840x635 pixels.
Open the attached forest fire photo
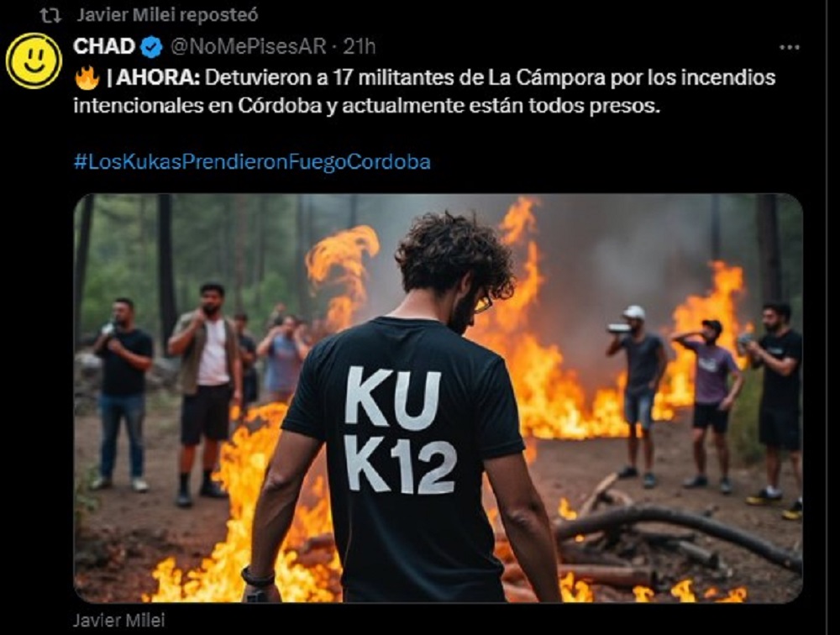[x=438, y=397]
